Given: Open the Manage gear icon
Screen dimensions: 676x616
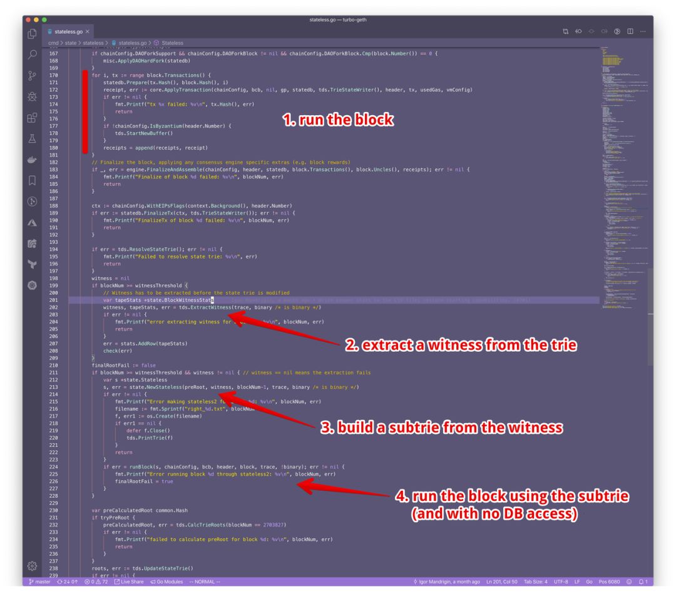Looking at the screenshot, I should pyautogui.click(x=33, y=566).
